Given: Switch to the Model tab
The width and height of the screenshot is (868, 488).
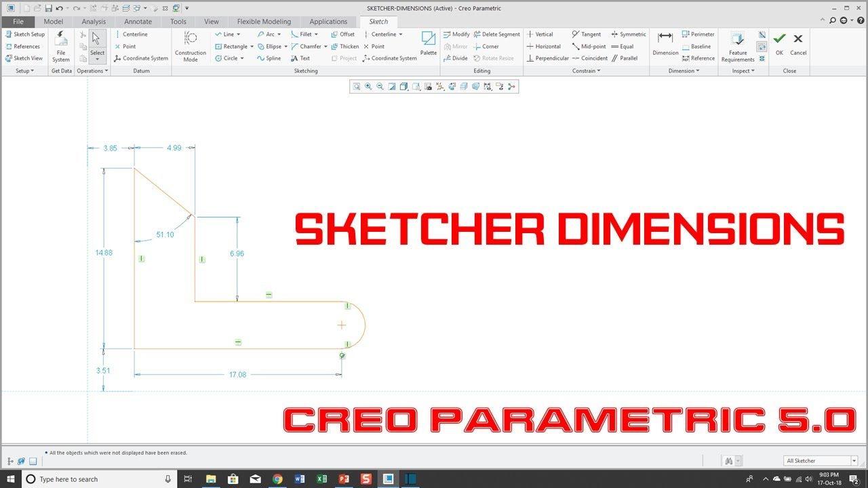Looking at the screenshot, I should [53, 22].
